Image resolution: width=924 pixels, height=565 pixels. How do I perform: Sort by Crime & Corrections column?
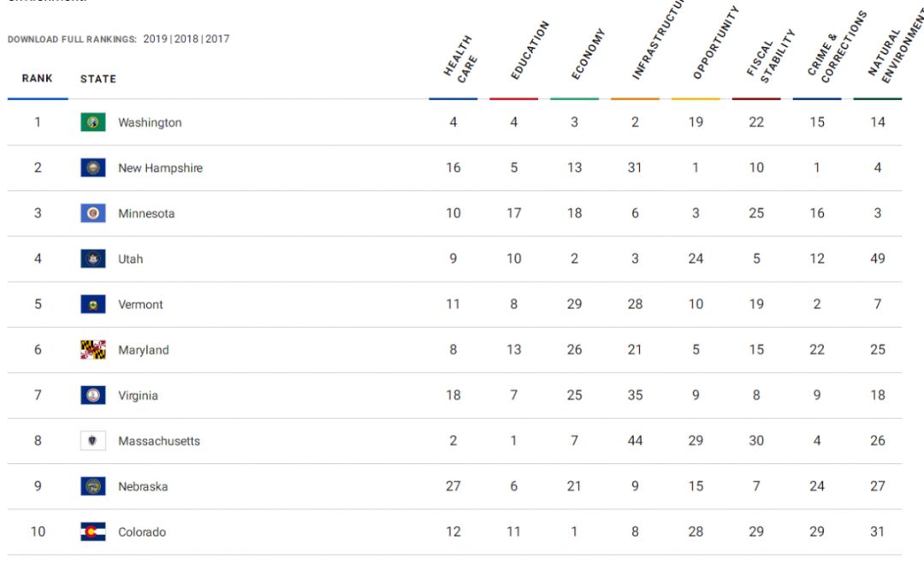click(x=837, y=46)
